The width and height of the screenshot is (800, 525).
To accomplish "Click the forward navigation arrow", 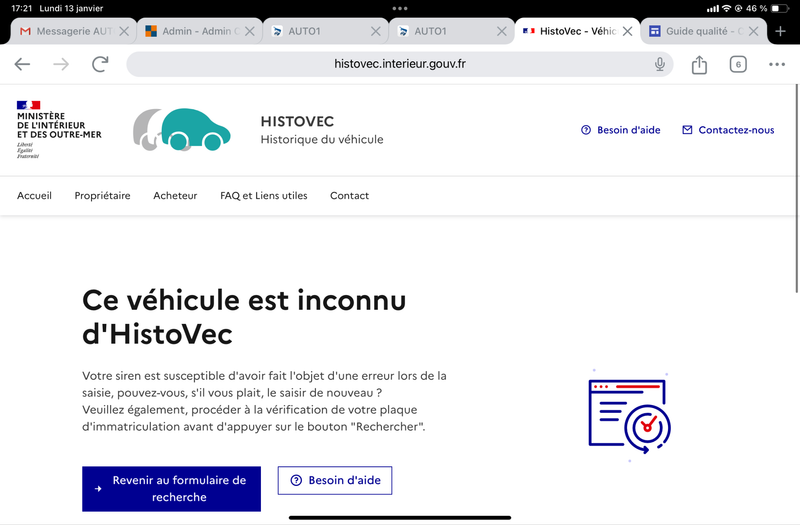I will click(61, 64).
